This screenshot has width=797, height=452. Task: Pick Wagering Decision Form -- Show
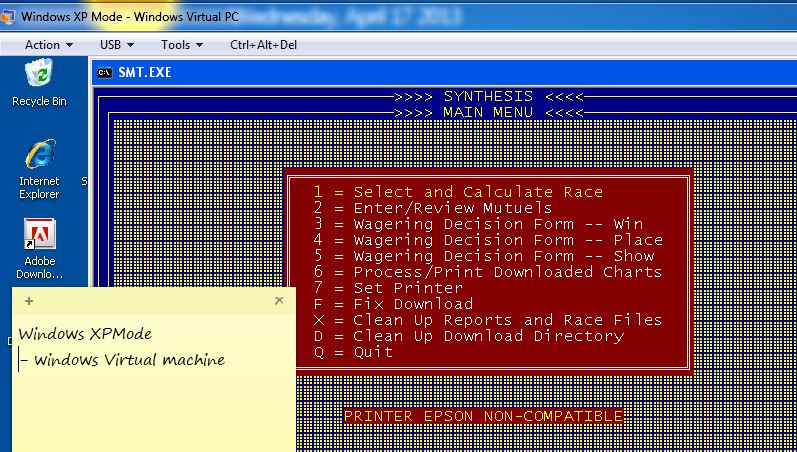point(483,256)
